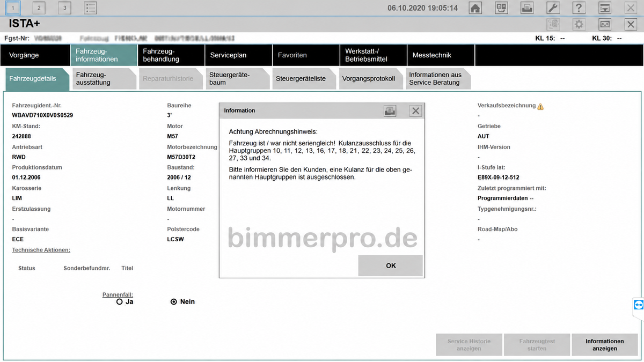Close the ISTA+ operation with X
The image size is (644, 362).
pyautogui.click(x=631, y=24)
